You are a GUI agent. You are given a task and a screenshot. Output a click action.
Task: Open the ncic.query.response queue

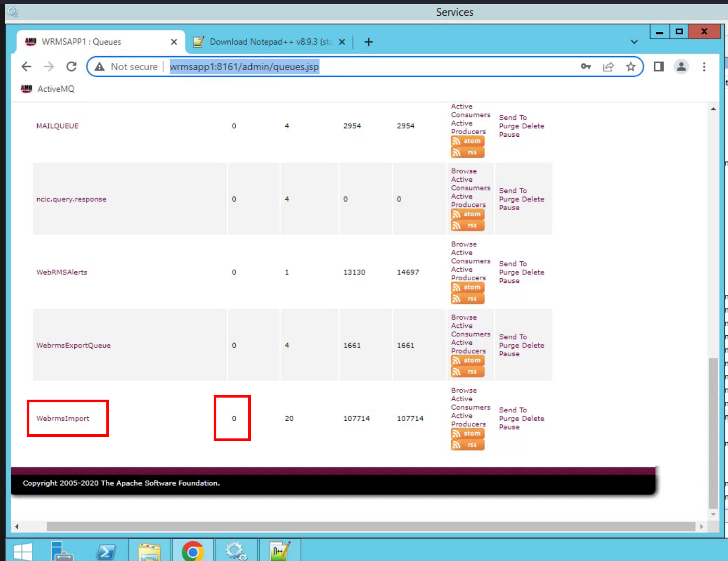tap(71, 199)
